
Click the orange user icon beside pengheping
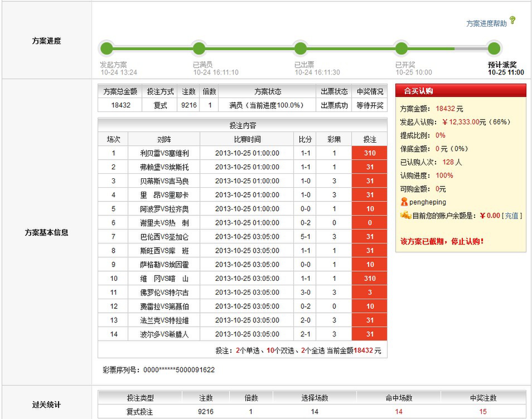(404, 202)
